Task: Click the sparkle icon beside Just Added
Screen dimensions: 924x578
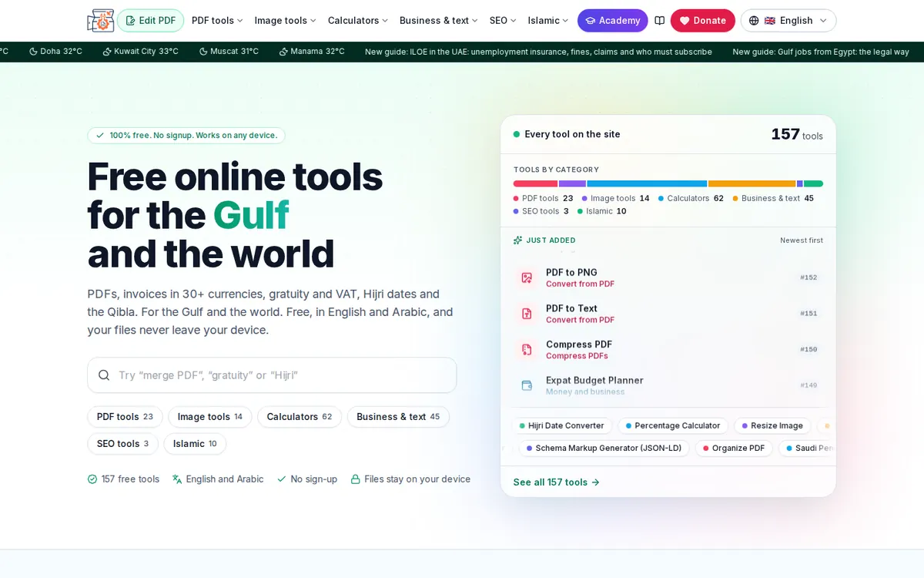Action: [x=518, y=240]
